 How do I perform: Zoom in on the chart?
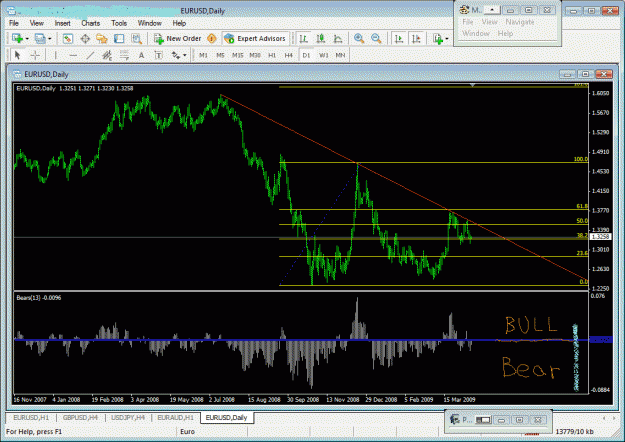point(359,39)
